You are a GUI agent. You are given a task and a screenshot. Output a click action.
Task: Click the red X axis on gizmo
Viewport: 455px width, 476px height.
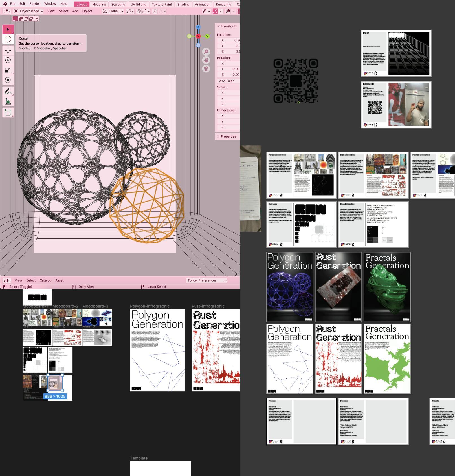[x=198, y=36]
